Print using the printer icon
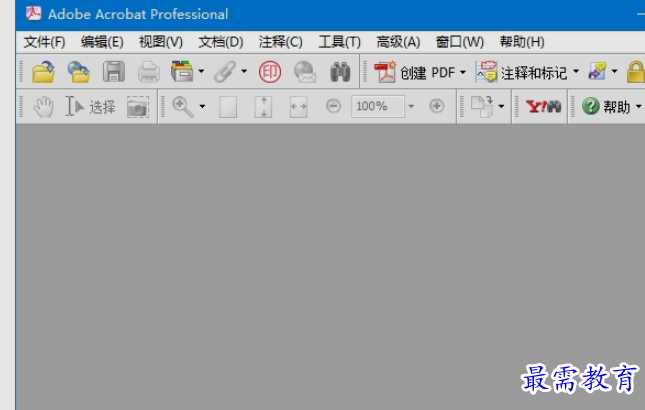Viewport: 645px width, 410px height. pos(149,72)
